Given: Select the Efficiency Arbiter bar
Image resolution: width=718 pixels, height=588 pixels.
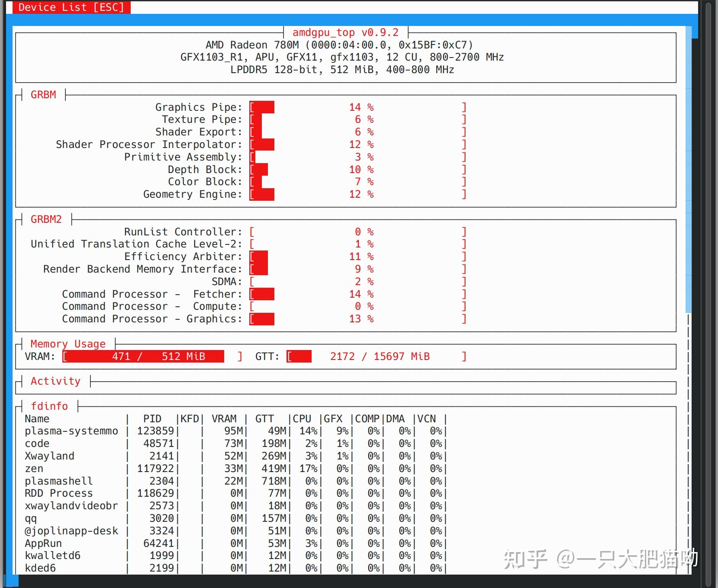Looking at the screenshot, I should point(357,256).
